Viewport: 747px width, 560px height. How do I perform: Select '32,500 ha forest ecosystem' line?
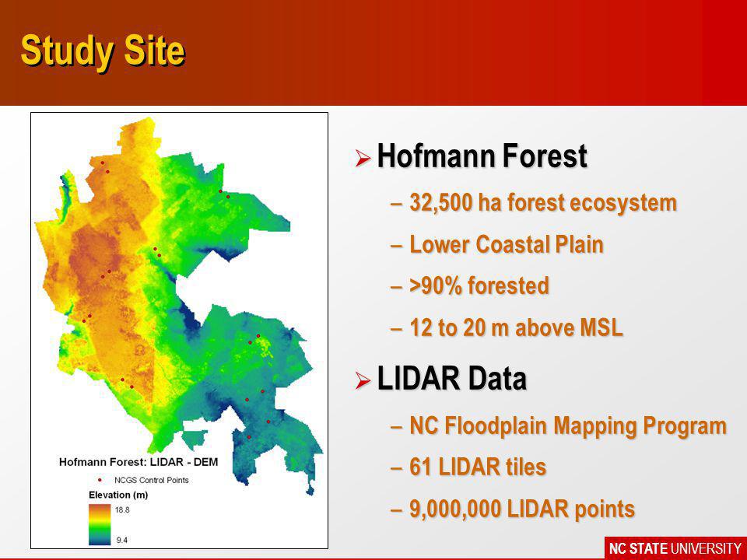coord(543,202)
